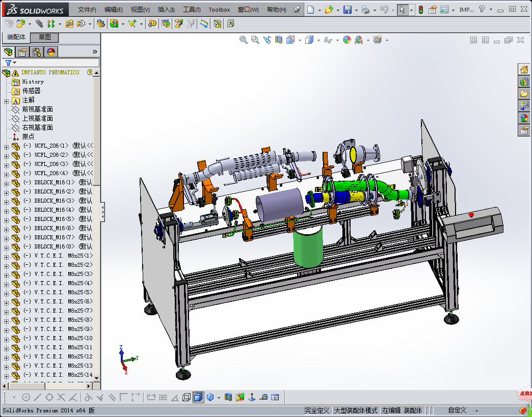Select the History tree item
Screen dimensions: 532x417
(x=33, y=81)
